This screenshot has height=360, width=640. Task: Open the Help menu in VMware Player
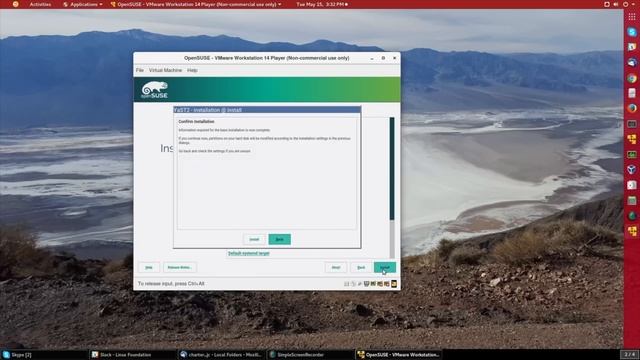(192, 70)
